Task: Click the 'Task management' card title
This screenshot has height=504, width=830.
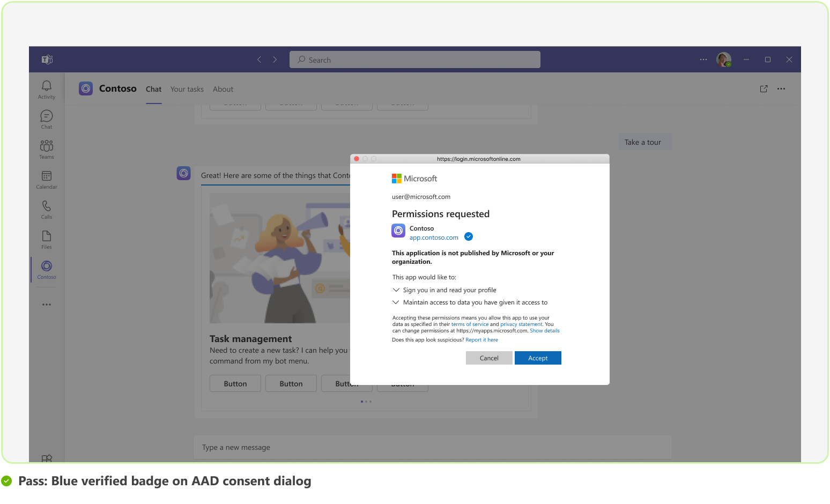Action: [x=251, y=339]
